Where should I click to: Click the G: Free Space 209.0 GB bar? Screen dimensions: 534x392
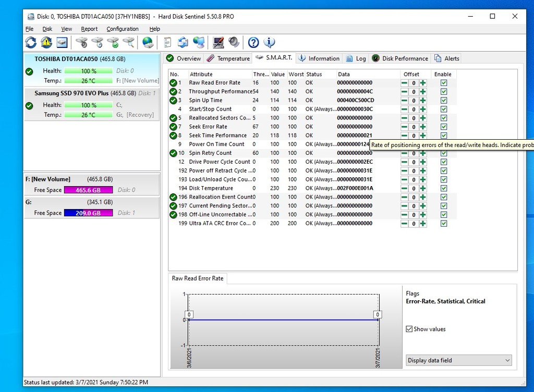click(89, 213)
